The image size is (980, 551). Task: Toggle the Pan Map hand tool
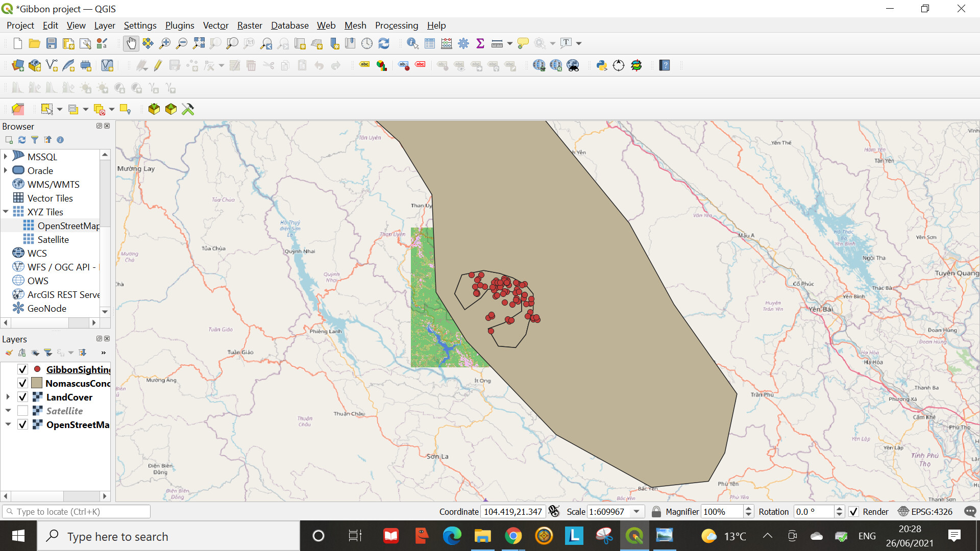[x=131, y=44]
